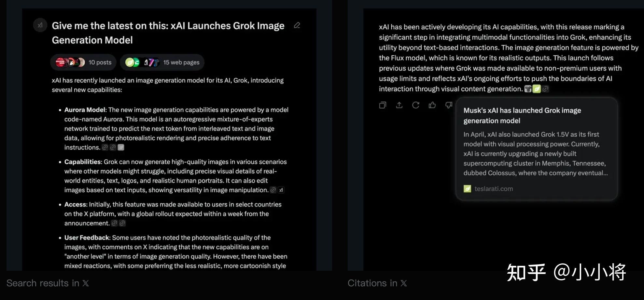Click the intro sentence "xAI has recently launched an image generation model"

pyautogui.click(x=168, y=85)
